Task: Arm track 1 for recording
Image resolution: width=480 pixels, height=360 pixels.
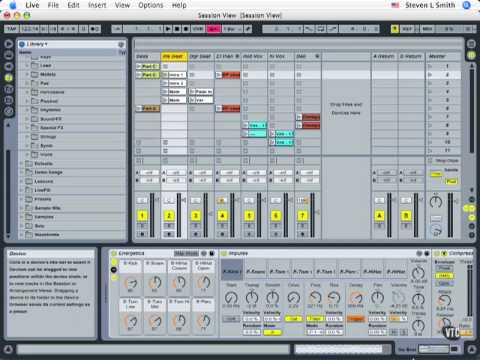Action: [x=142, y=234]
